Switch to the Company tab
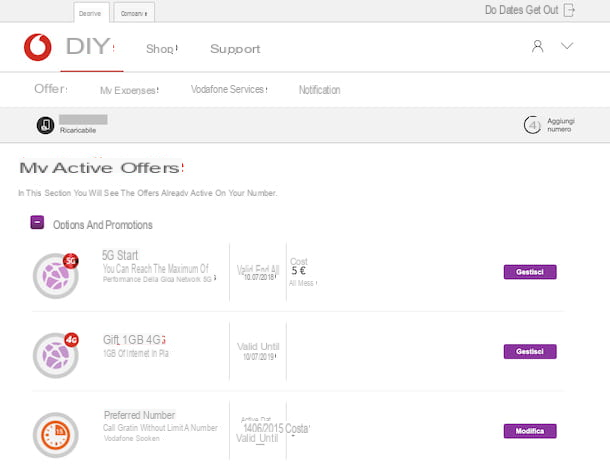Screen dimensions: 610x468 [134, 13]
